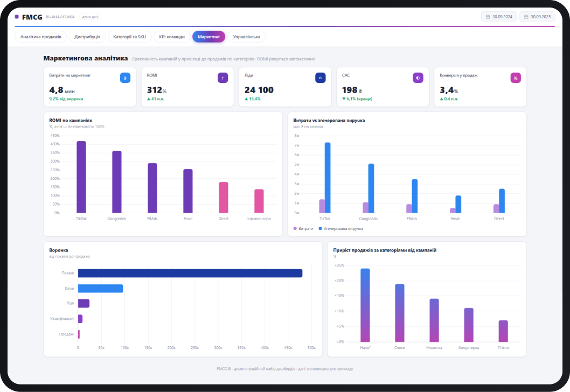Toggle the Витрати legend series
The image size is (570, 392).
point(303,228)
